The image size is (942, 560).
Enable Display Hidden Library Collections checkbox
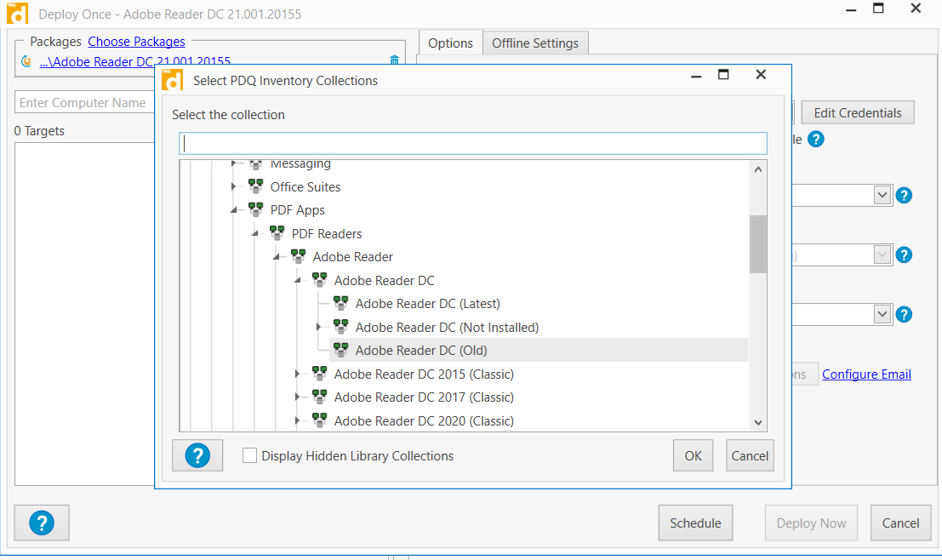pyautogui.click(x=249, y=455)
